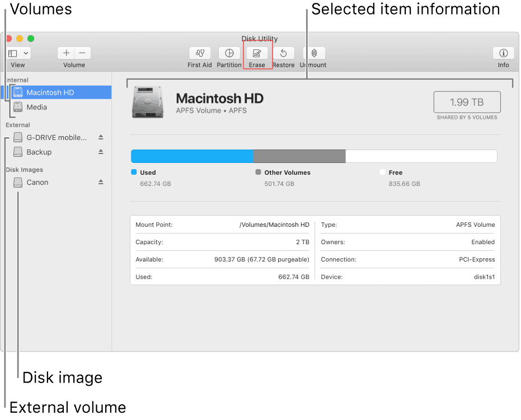
Task: Select the Media volume
Action: pos(57,107)
